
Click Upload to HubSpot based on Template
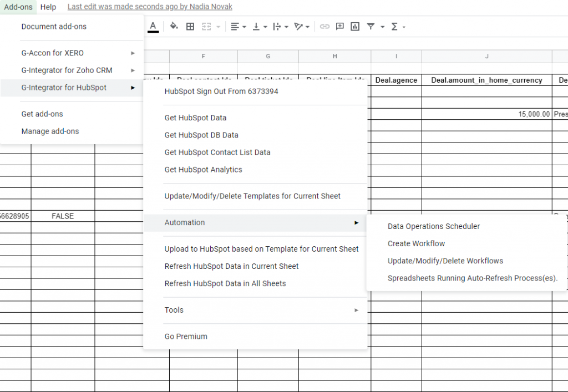tap(255, 249)
